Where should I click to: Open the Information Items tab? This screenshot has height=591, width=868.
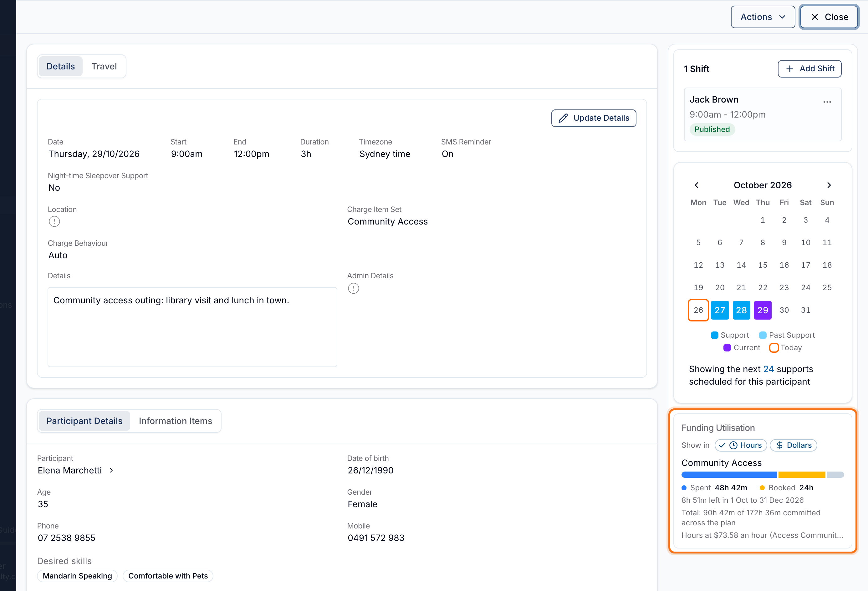tap(175, 421)
